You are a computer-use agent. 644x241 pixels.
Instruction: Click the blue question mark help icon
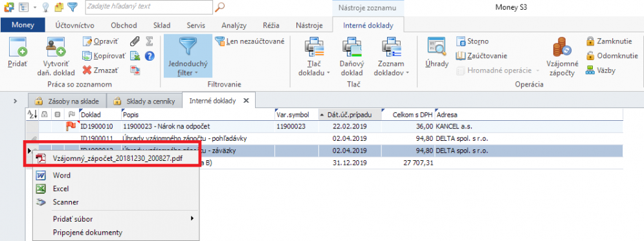tap(150, 56)
